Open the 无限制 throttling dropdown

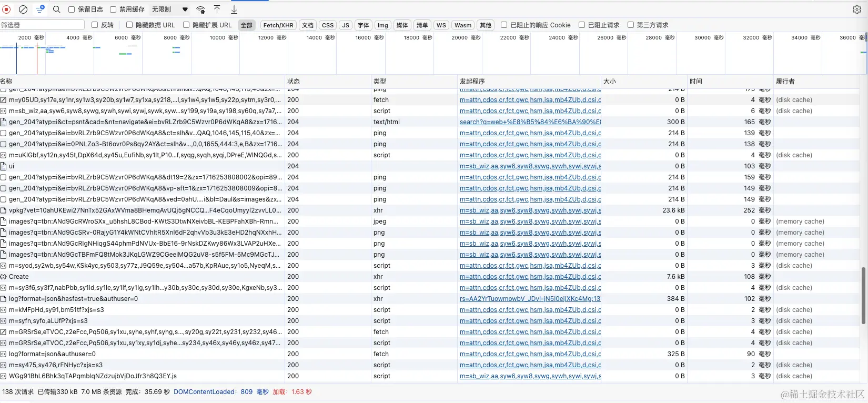tap(169, 9)
